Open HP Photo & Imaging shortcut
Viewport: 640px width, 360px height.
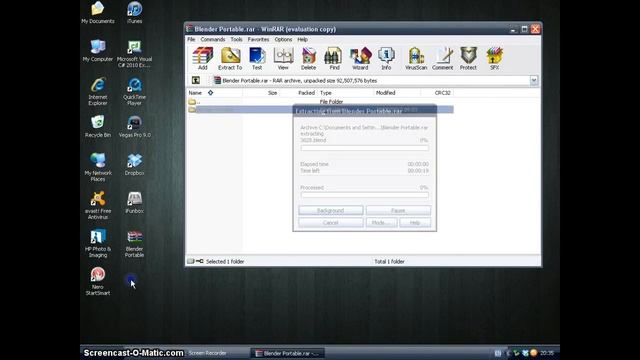click(x=98, y=243)
